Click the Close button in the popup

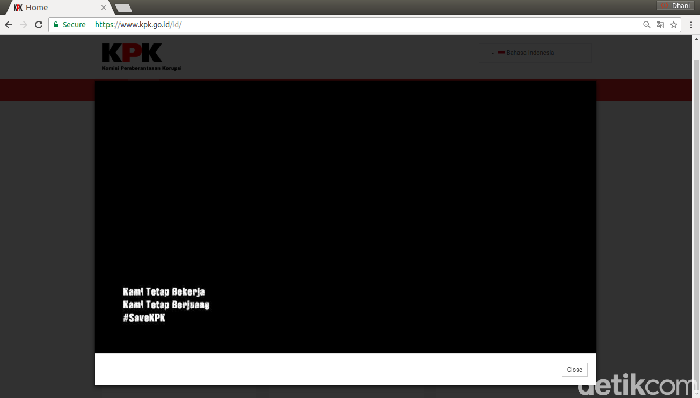click(x=575, y=369)
